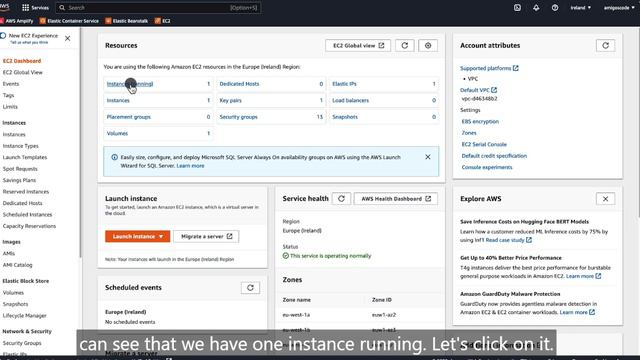Click the AWS logo in header

4,7
